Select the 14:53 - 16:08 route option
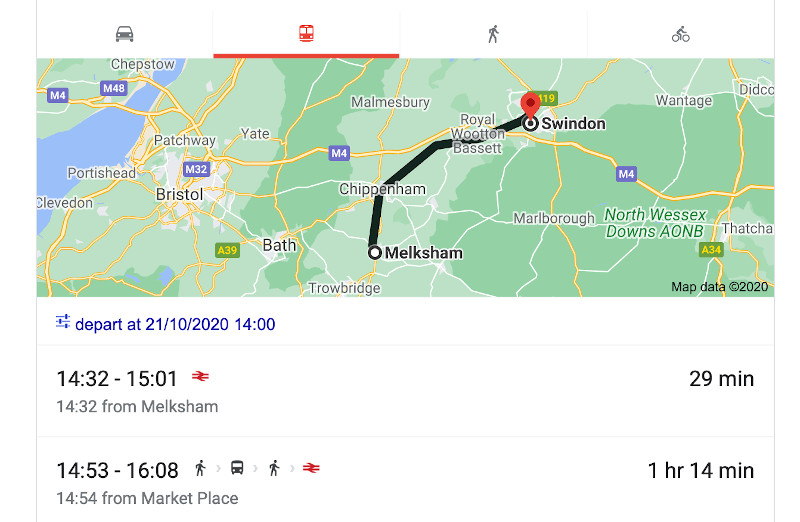 tap(116, 470)
